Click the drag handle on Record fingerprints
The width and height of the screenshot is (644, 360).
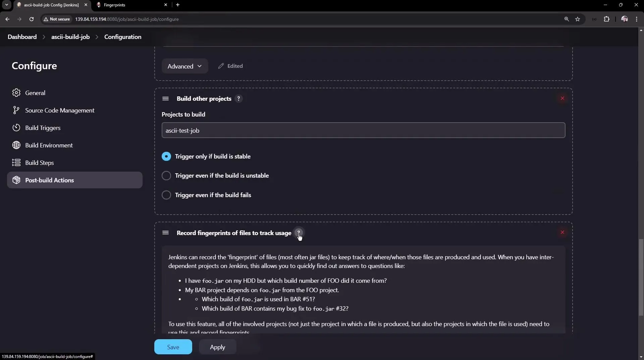coord(165,233)
